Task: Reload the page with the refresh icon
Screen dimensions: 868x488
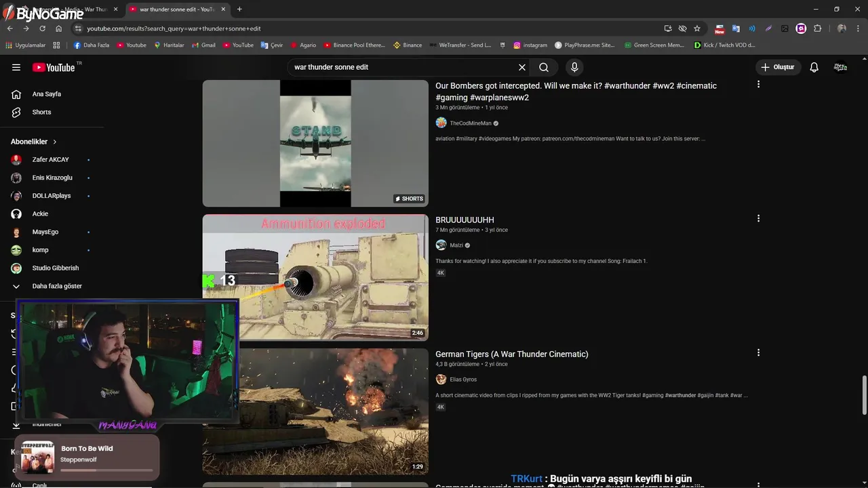Action: point(42,28)
